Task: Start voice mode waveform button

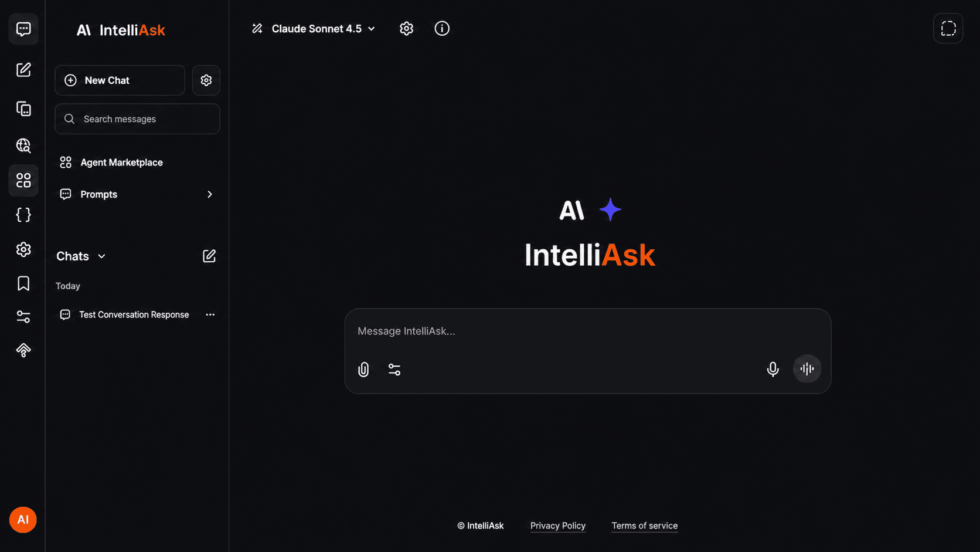Action: 807,369
